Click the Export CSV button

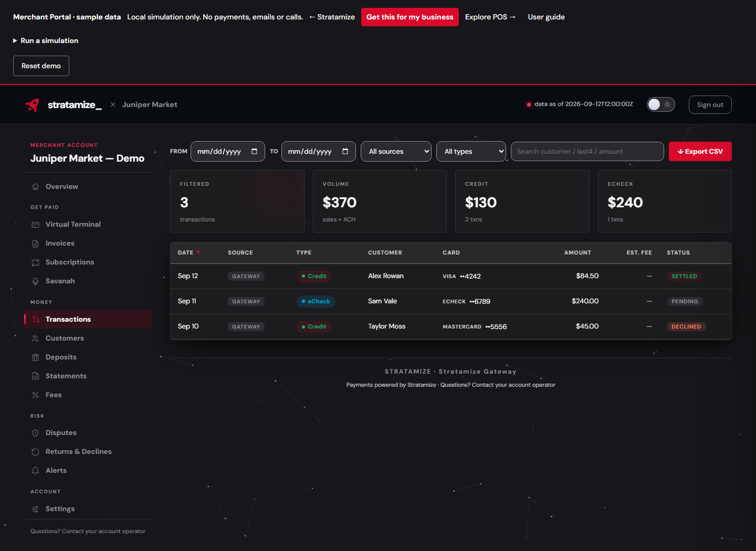tap(700, 151)
